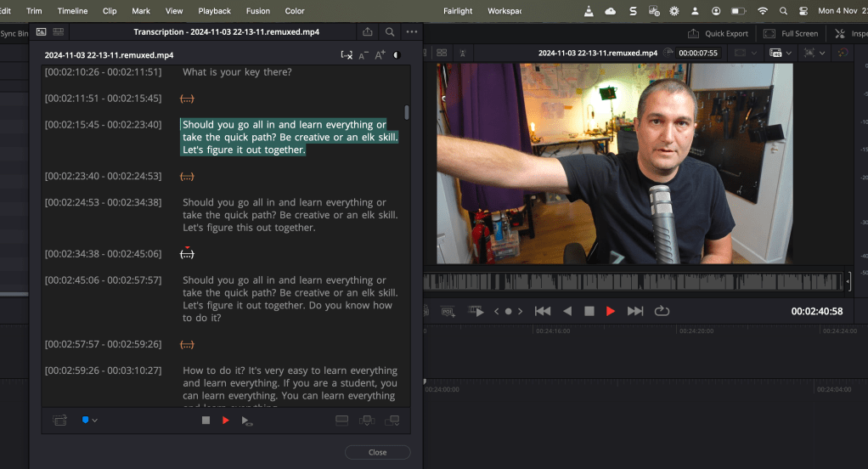This screenshot has width=868, height=469.
Task: Click the append to timeline icon
Action: click(x=342, y=421)
